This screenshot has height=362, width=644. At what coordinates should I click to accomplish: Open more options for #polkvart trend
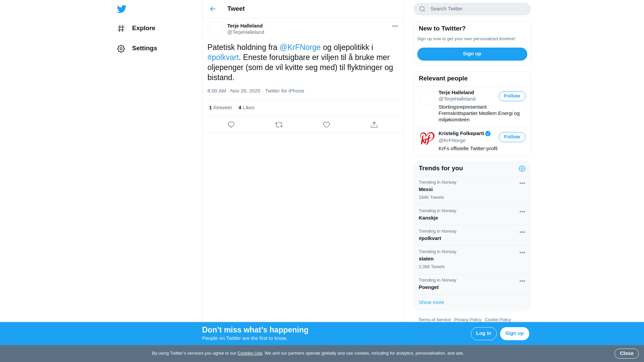(x=522, y=232)
